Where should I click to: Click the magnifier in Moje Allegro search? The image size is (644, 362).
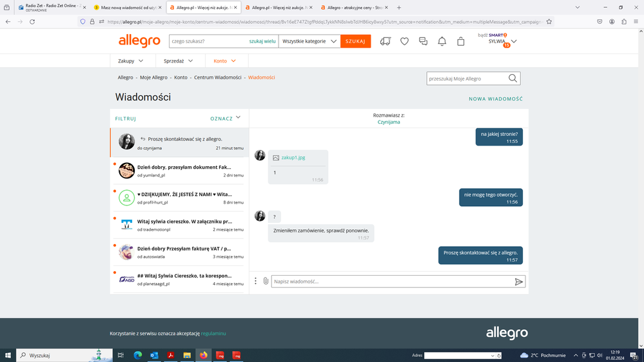512,79
